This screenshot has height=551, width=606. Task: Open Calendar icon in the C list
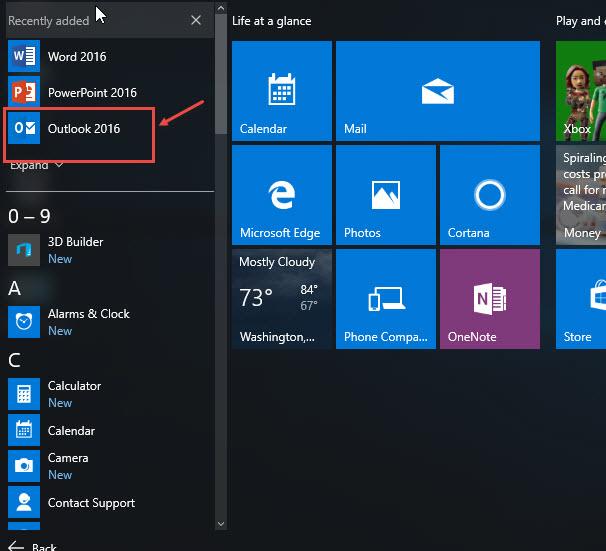point(24,430)
